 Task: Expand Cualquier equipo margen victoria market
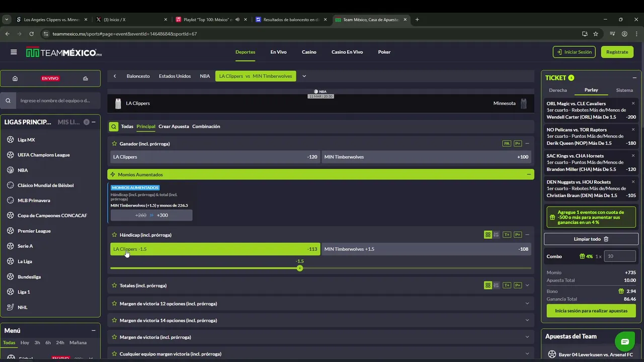coord(527,354)
